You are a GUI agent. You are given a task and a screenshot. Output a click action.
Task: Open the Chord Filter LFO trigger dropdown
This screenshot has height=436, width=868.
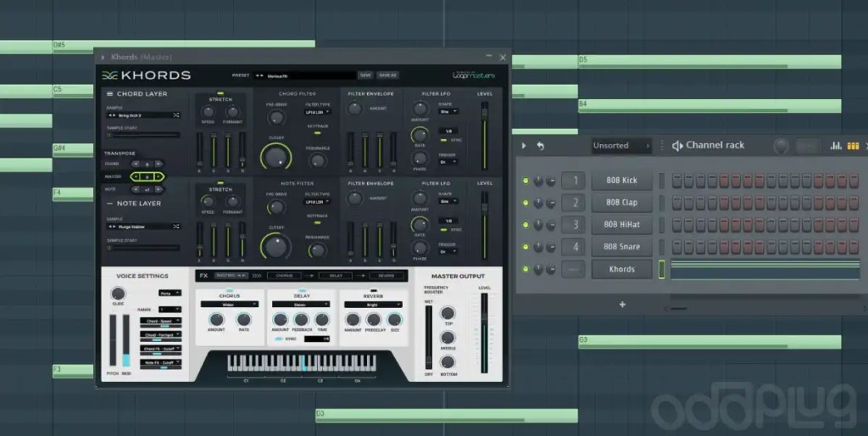pyautogui.click(x=448, y=162)
